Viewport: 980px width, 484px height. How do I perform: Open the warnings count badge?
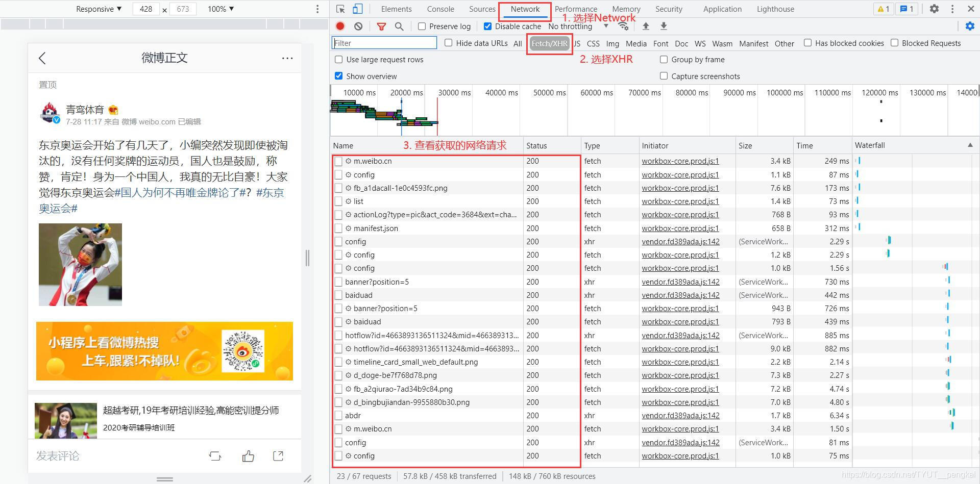(x=883, y=9)
